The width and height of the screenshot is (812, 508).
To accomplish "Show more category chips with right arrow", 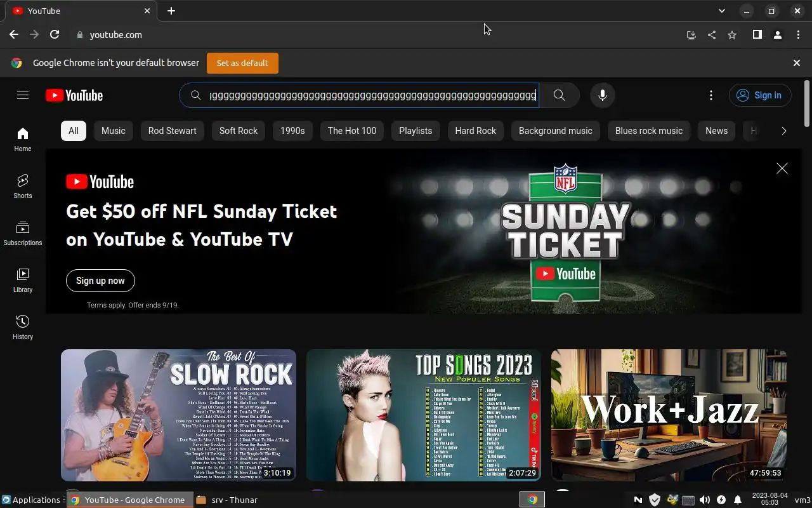I will click(x=784, y=131).
